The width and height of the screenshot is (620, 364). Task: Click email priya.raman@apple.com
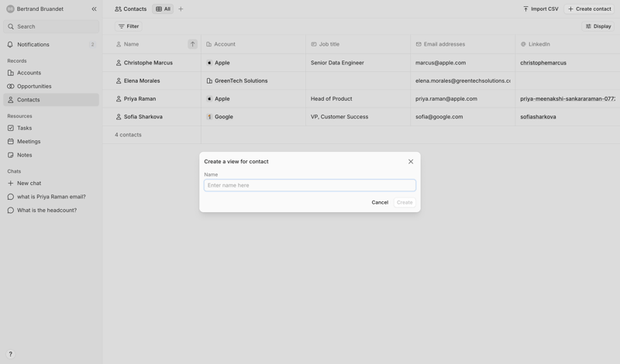446,99
